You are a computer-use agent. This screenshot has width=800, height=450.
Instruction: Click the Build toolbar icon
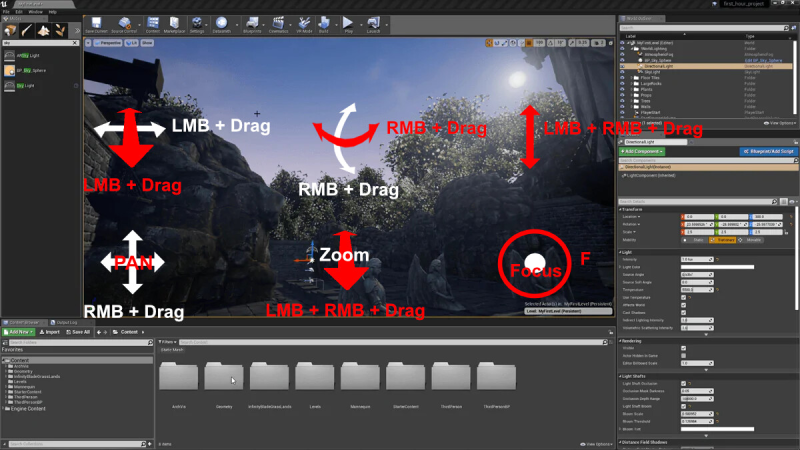click(323, 24)
